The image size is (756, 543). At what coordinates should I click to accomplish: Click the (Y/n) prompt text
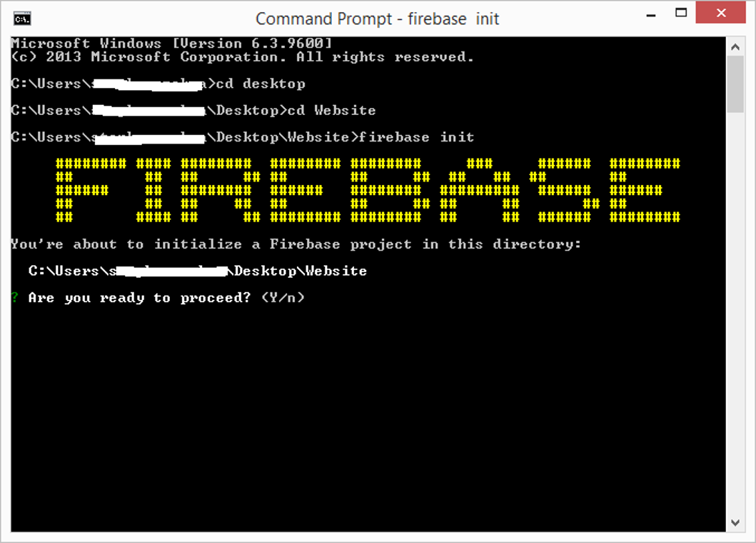(283, 297)
